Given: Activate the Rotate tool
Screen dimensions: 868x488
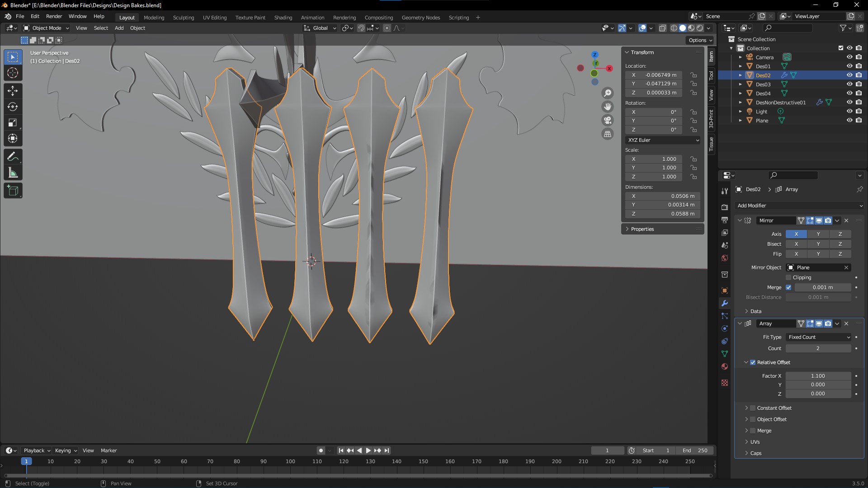Looking at the screenshot, I should tap(13, 107).
